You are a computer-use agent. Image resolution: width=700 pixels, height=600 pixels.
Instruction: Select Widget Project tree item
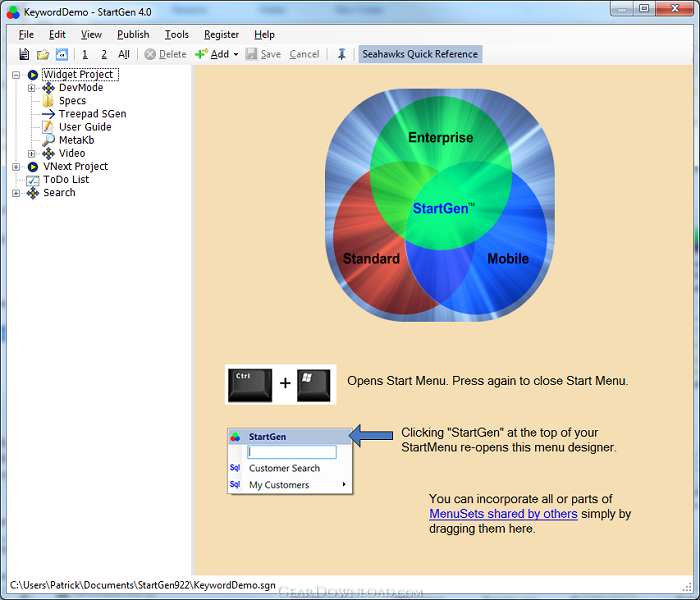click(x=80, y=74)
